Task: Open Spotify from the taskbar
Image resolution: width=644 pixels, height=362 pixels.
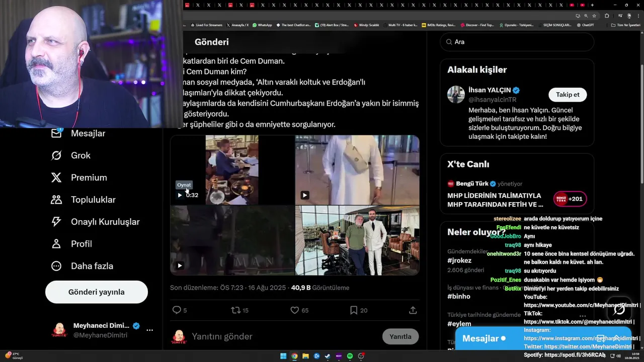Action: [350, 356]
